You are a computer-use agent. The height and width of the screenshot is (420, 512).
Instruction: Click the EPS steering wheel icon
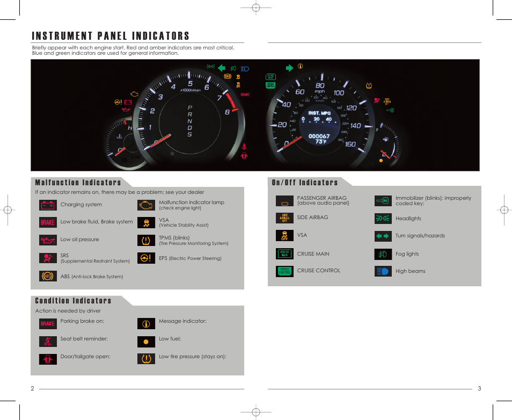point(146,258)
